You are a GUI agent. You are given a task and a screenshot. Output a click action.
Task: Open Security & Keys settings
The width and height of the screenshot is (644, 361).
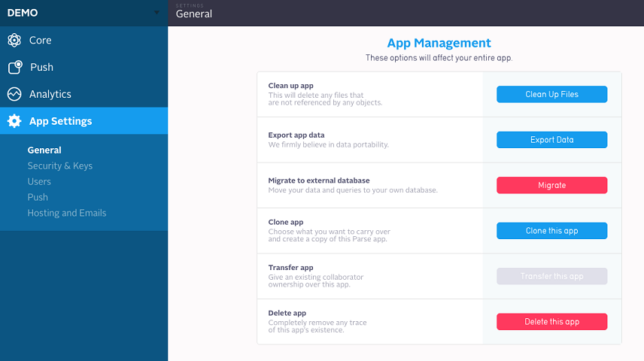pyautogui.click(x=60, y=166)
